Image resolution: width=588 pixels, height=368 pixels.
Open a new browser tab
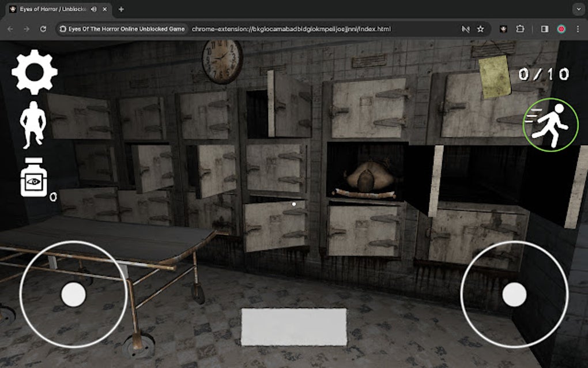tap(121, 9)
